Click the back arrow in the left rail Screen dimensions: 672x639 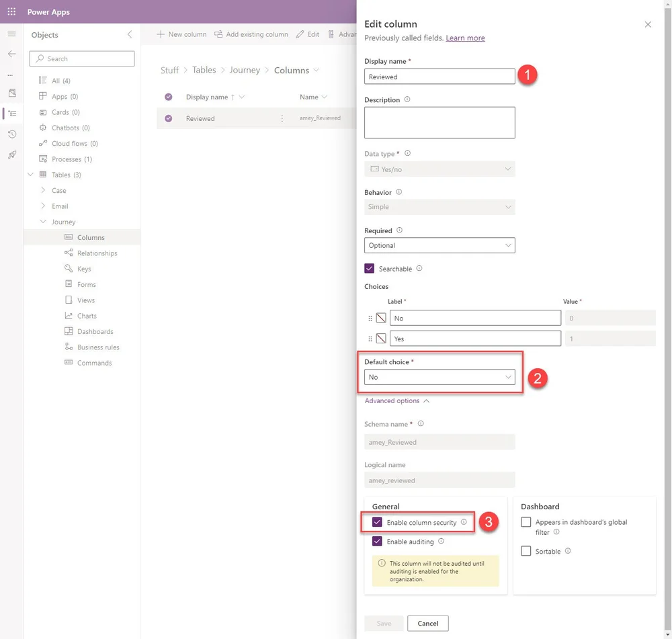11,54
